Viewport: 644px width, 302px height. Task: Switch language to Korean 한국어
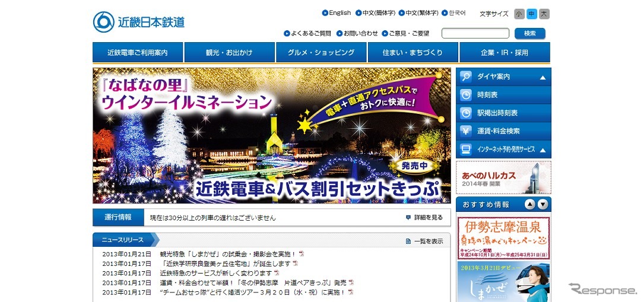pyautogui.click(x=457, y=13)
